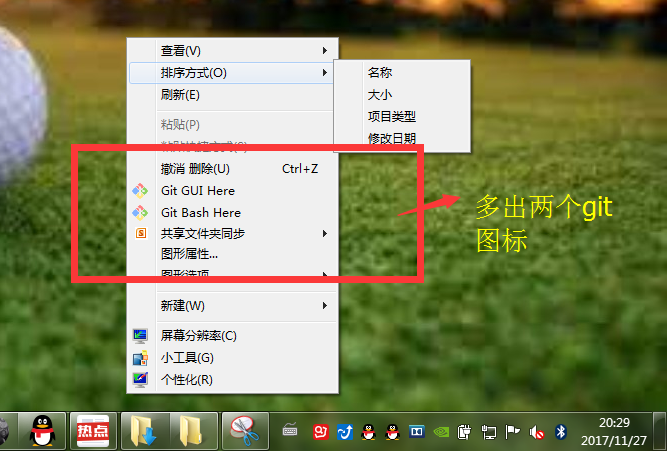Sort desktop items by 修改日期
Screen dimensions: 667x451
[402, 138]
